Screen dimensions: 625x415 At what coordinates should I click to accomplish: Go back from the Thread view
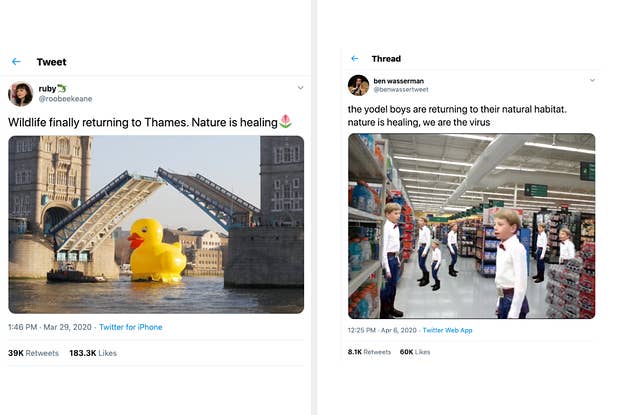353,59
